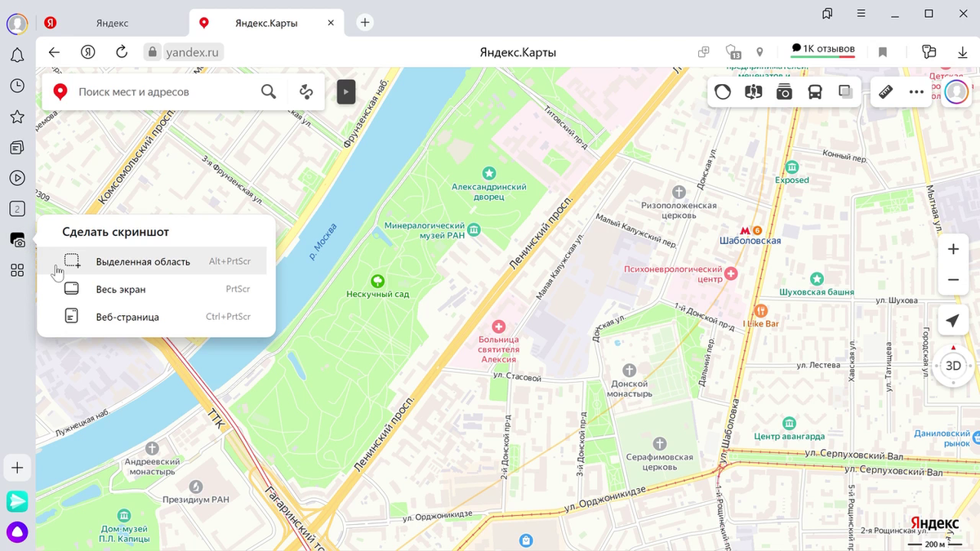980x551 pixels.
Task: Click the search magnifier icon
Action: (269, 92)
